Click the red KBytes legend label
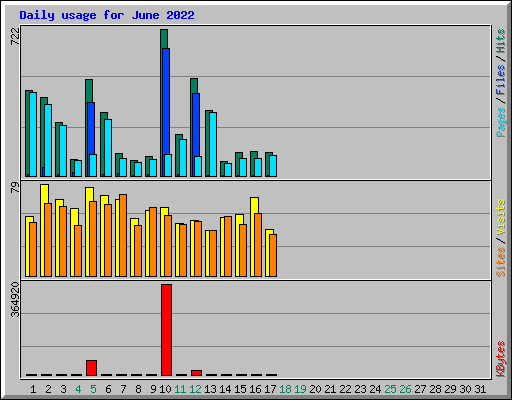Image resolution: width=512 pixels, height=400 pixels. (500, 359)
